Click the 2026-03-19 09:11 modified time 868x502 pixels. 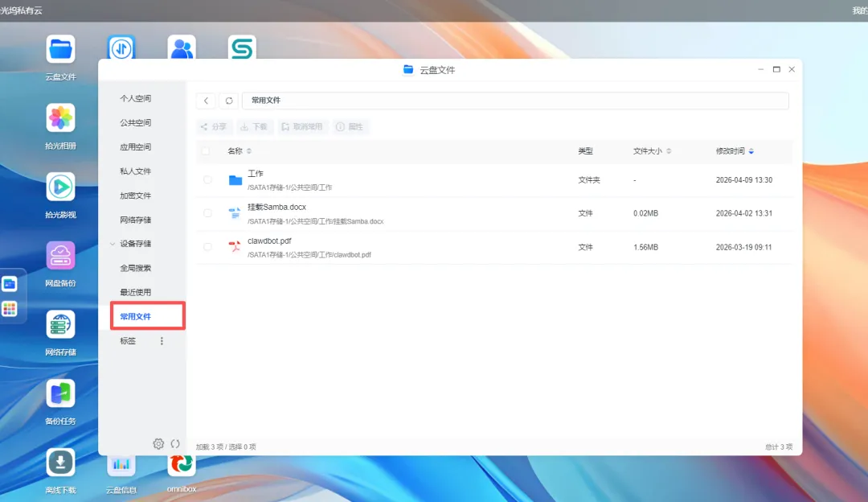click(743, 247)
